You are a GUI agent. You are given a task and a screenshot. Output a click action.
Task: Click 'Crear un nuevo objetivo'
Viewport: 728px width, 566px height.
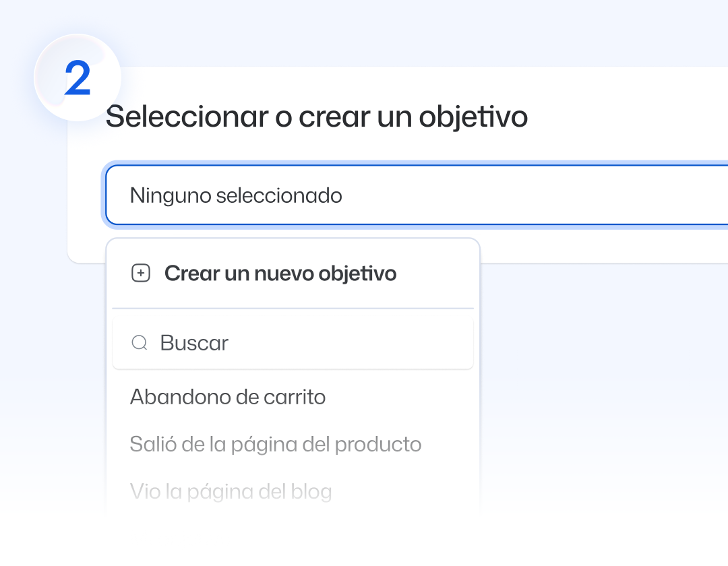(280, 274)
